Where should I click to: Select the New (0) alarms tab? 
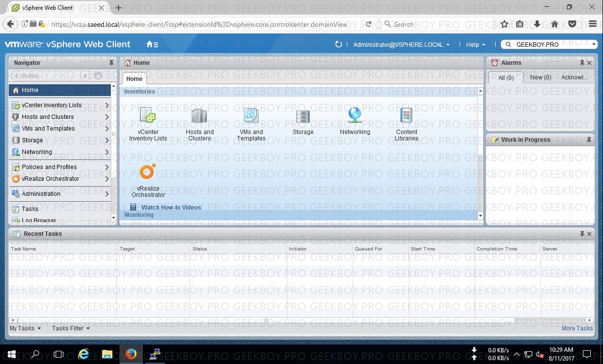[x=541, y=77]
